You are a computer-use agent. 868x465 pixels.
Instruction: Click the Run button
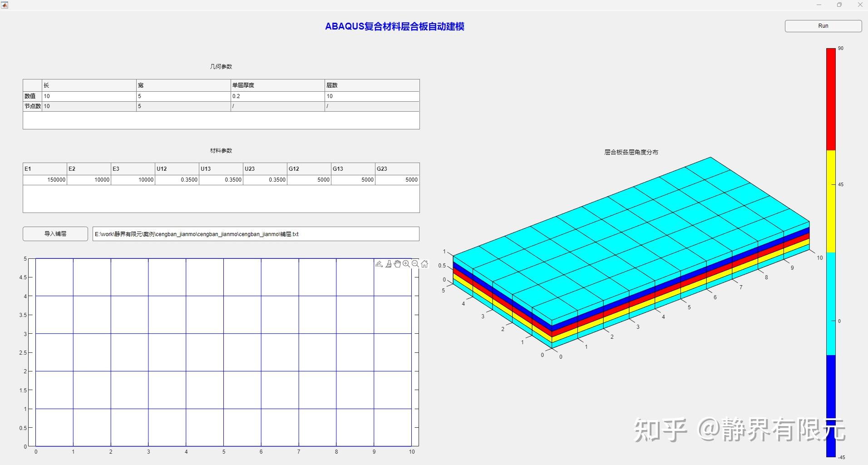click(823, 26)
